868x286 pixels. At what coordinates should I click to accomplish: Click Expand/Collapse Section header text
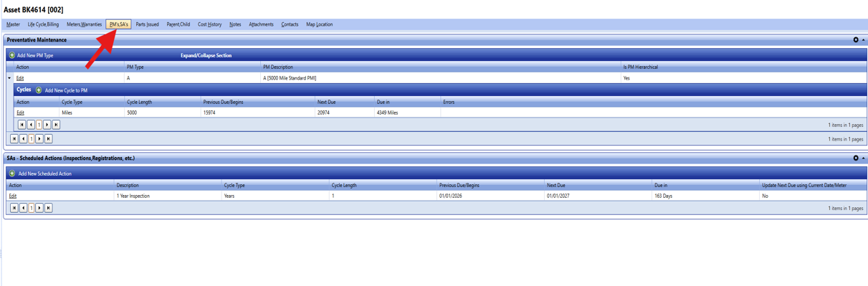click(206, 55)
